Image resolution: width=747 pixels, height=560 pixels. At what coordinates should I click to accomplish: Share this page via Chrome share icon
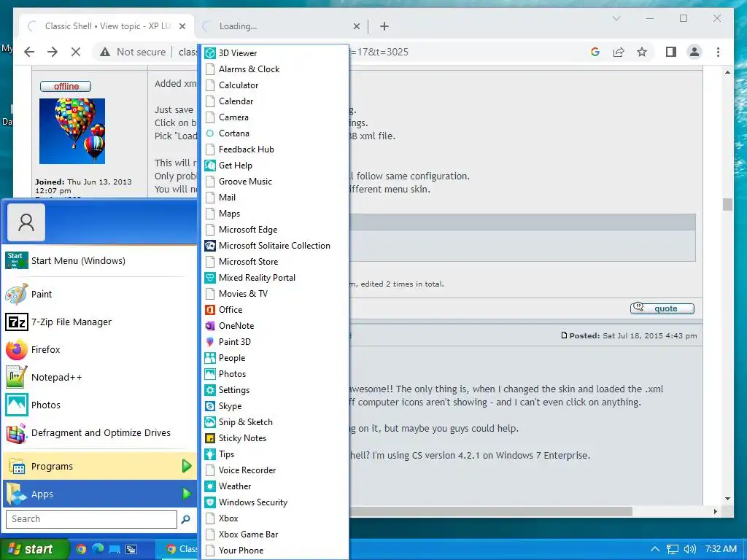tap(619, 52)
